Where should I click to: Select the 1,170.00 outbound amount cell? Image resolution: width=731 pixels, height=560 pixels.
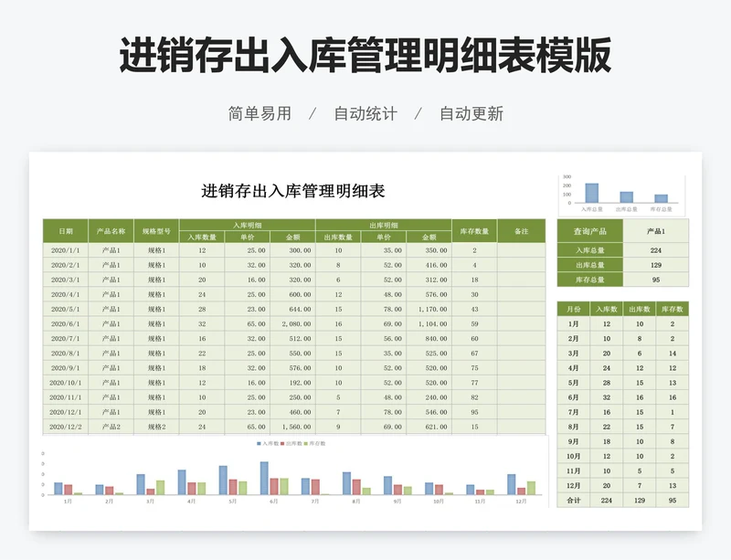click(429, 309)
